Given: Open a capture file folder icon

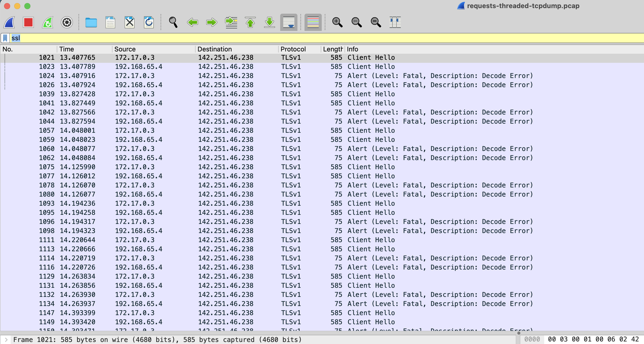Looking at the screenshot, I should pyautogui.click(x=91, y=22).
